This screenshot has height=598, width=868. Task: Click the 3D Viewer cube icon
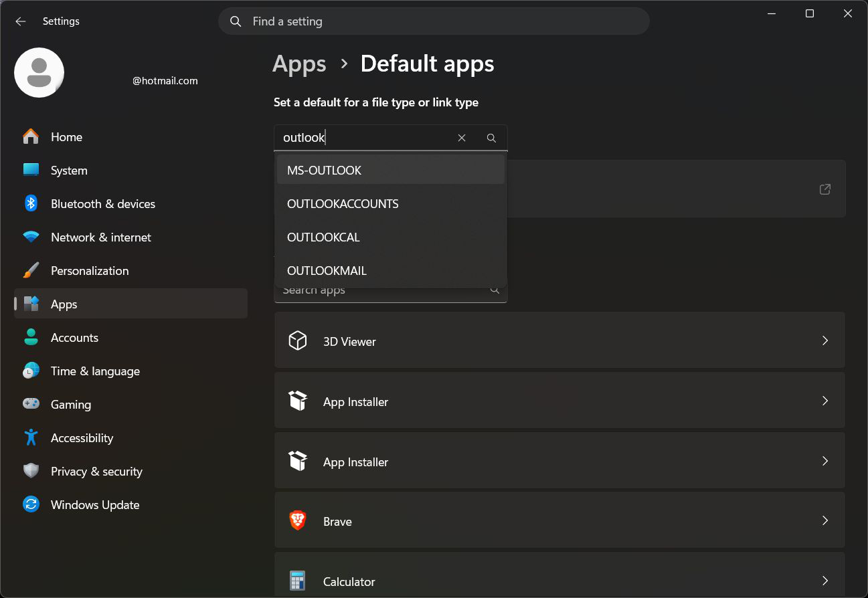coord(298,341)
